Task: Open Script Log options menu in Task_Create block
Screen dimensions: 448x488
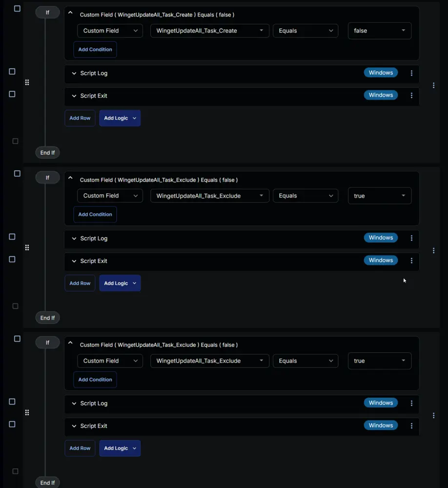Action: 411,73
